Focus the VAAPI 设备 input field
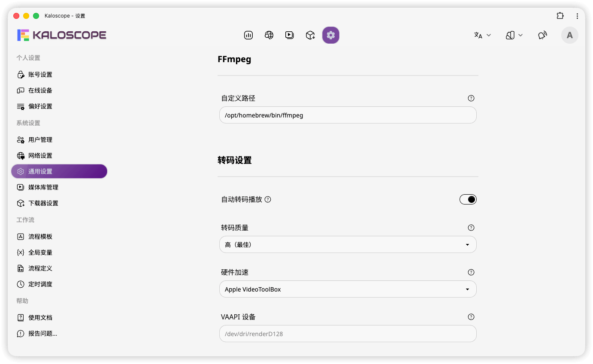 pyautogui.click(x=348, y=334)
